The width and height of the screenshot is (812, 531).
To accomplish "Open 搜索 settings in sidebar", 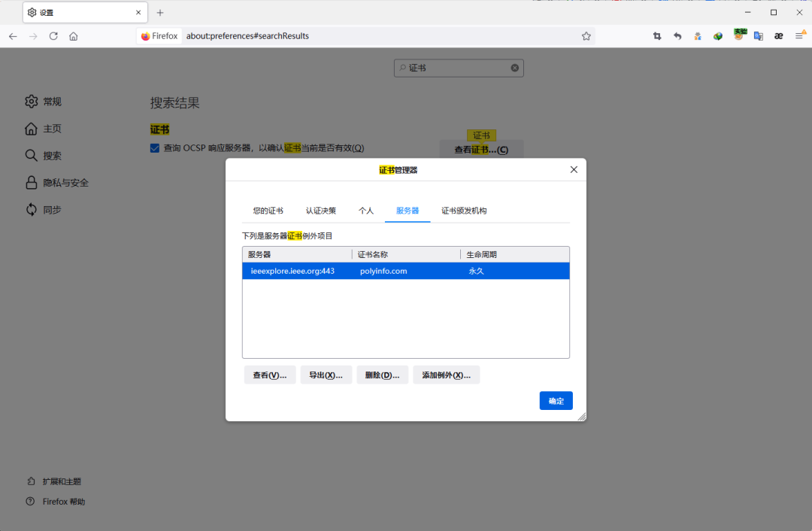I will 44,156.
